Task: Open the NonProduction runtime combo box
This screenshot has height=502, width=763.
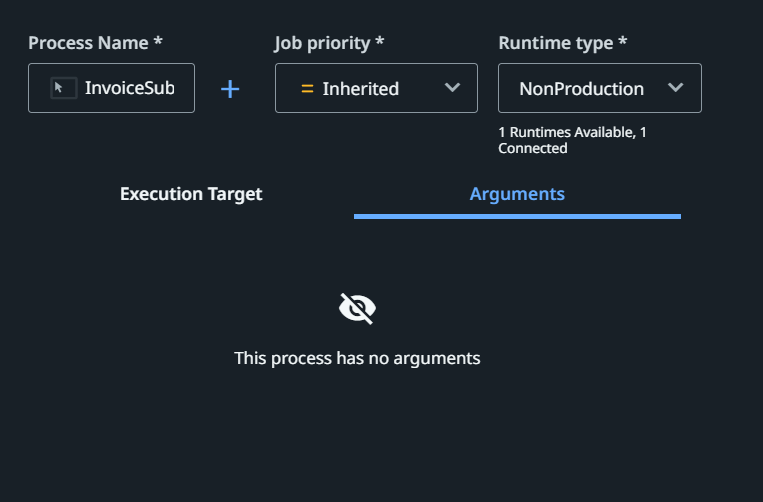Action: [600, 88]
